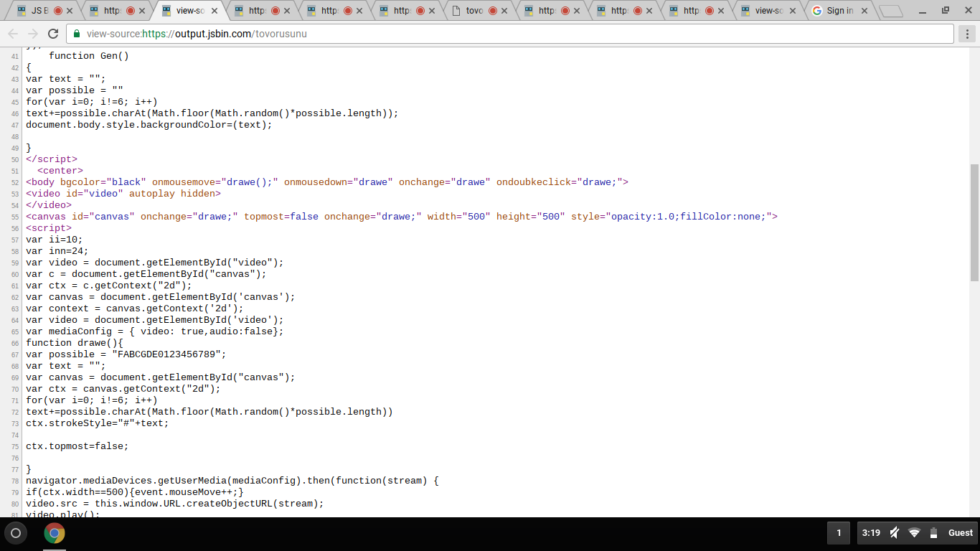The image size is (980, 551).
Task: Click 'ctx.strokeStyle="#"+text;' line
Action: tap(98, 423)
